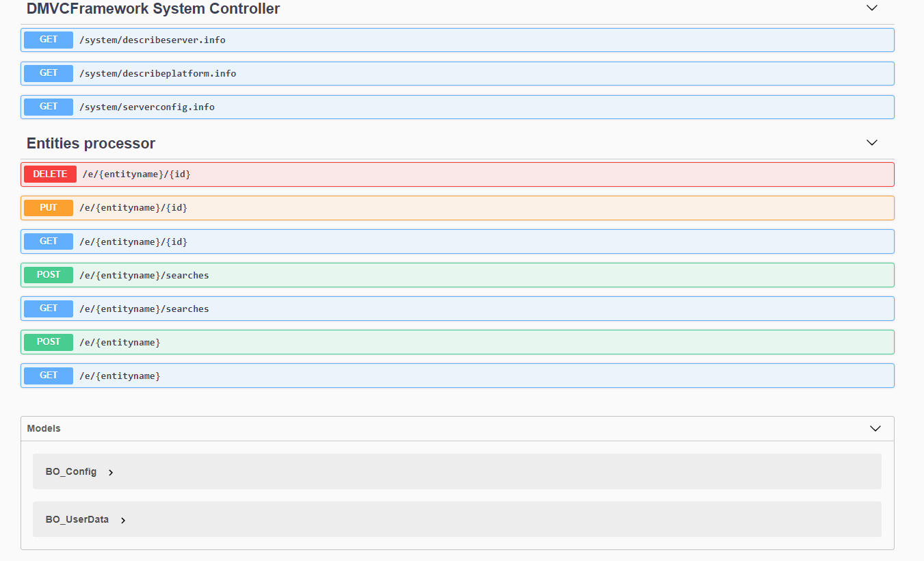Click GET badge for the /e/{entityname} endpoint

pos(49,376)
